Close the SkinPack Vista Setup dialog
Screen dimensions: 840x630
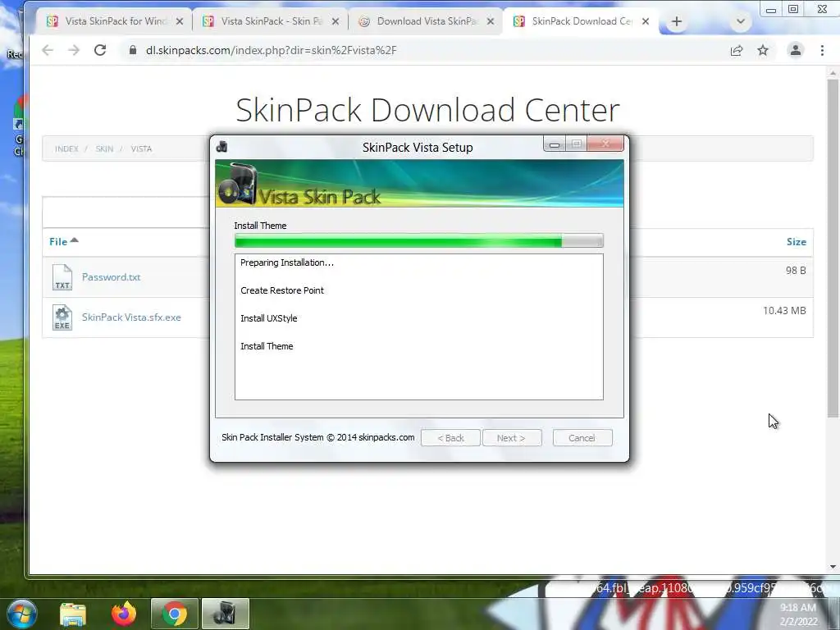click(x=605, y=144)
